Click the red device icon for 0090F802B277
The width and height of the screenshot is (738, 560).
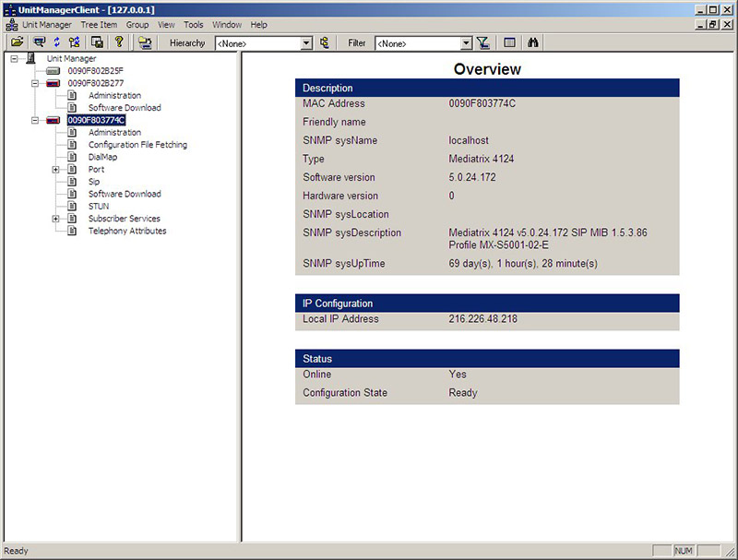pos(53,83)
